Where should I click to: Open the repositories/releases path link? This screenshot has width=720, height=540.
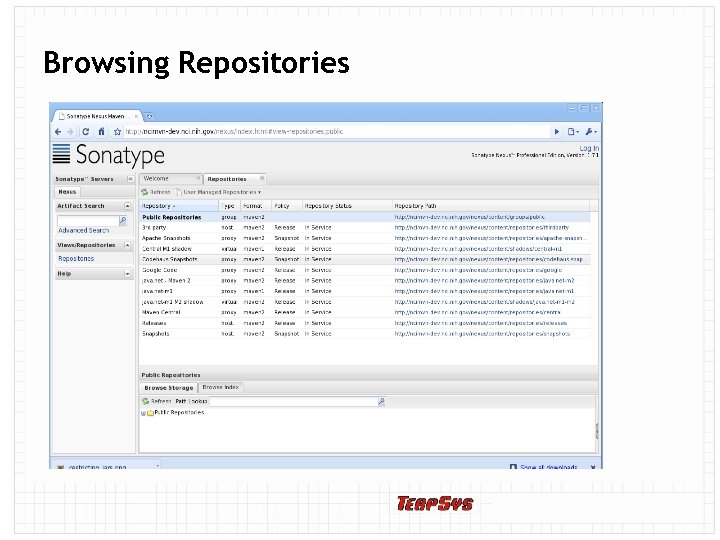(481, 323)
